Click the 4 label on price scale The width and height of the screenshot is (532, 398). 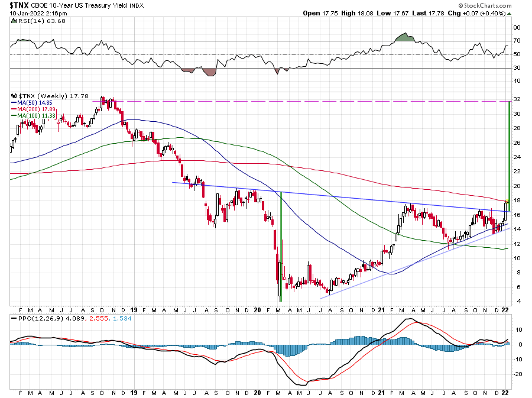(519, 301)
